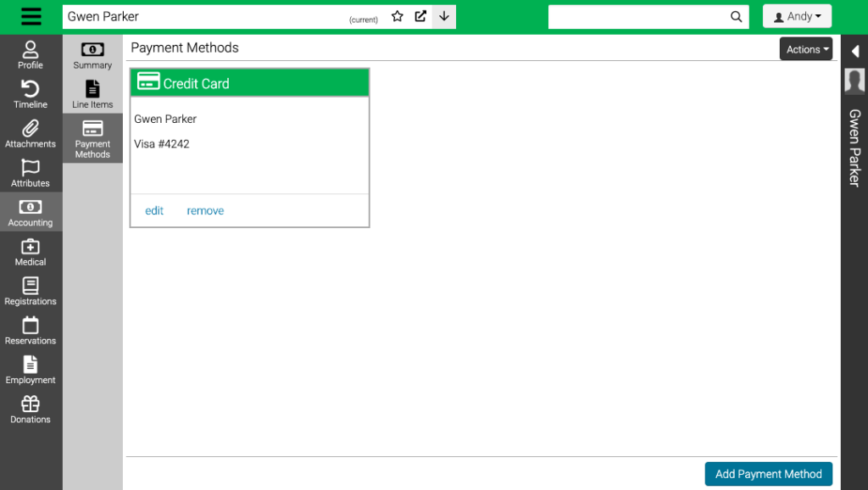Image resolution: width=868 pixels, height=490 pixels.
Task: Collapse the right side panel arrow
Action: [854, 52]
